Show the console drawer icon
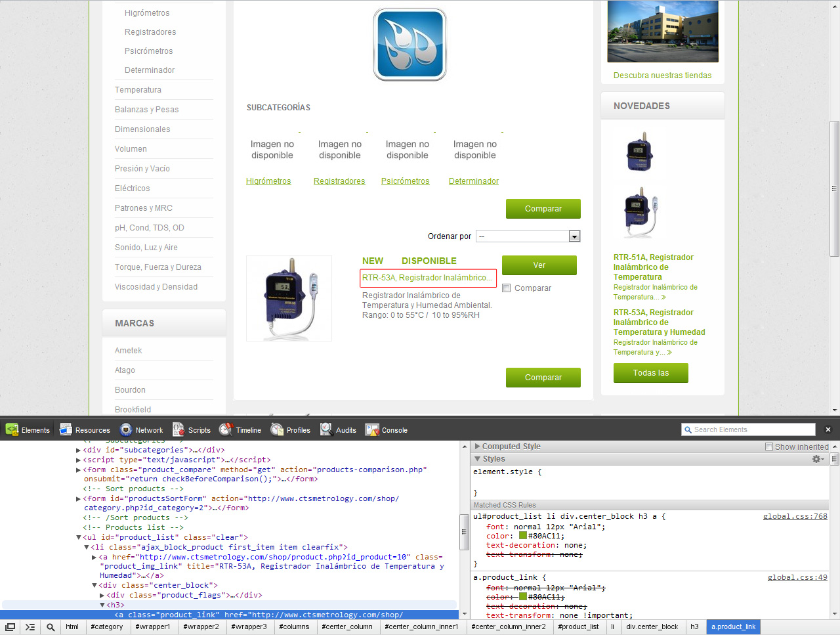This screenshot has height=635, width=840. pos(30,627)
